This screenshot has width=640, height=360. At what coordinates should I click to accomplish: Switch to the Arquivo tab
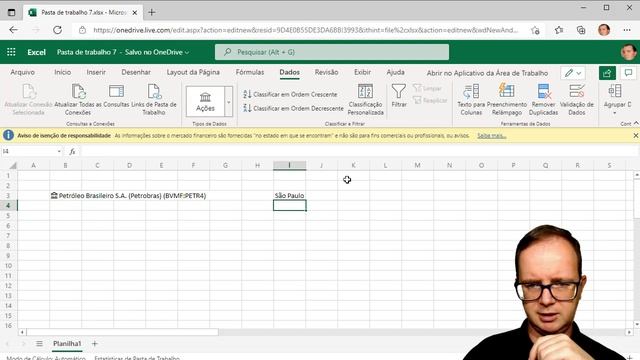pos(22,72)
